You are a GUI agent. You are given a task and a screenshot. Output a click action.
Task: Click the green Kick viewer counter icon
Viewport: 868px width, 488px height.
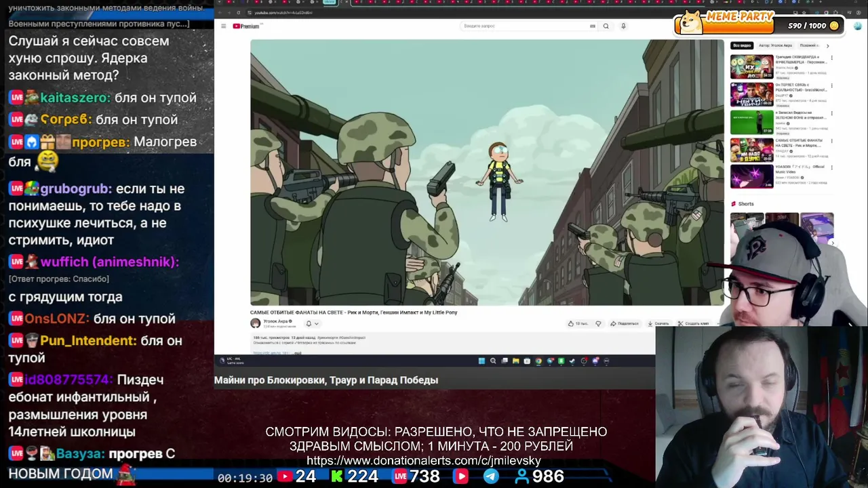336,476
